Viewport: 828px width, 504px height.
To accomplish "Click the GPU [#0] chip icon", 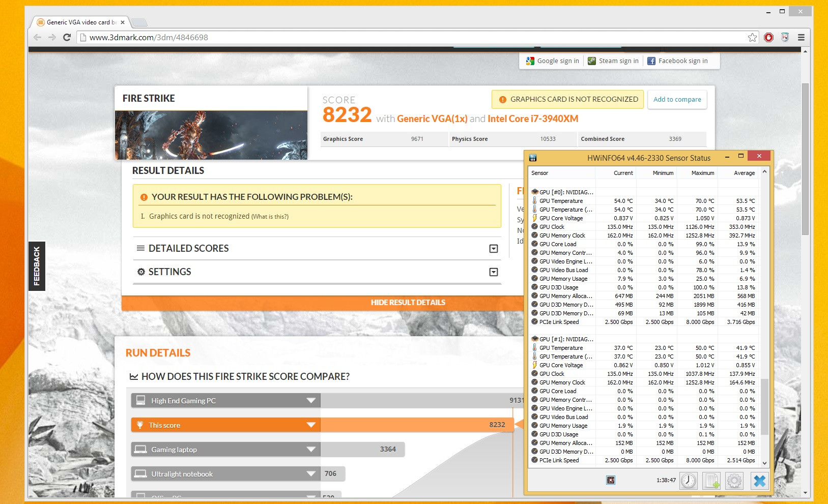I will coord(535,192).
